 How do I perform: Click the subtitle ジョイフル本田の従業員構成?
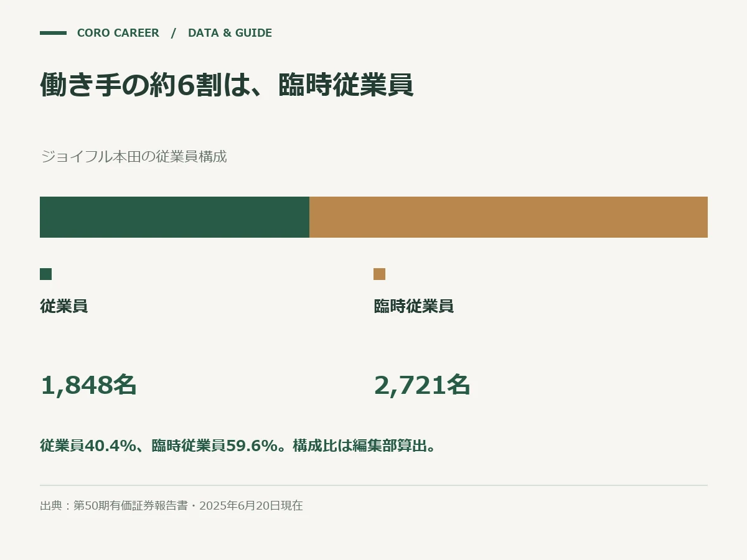(x=133, y=157)
